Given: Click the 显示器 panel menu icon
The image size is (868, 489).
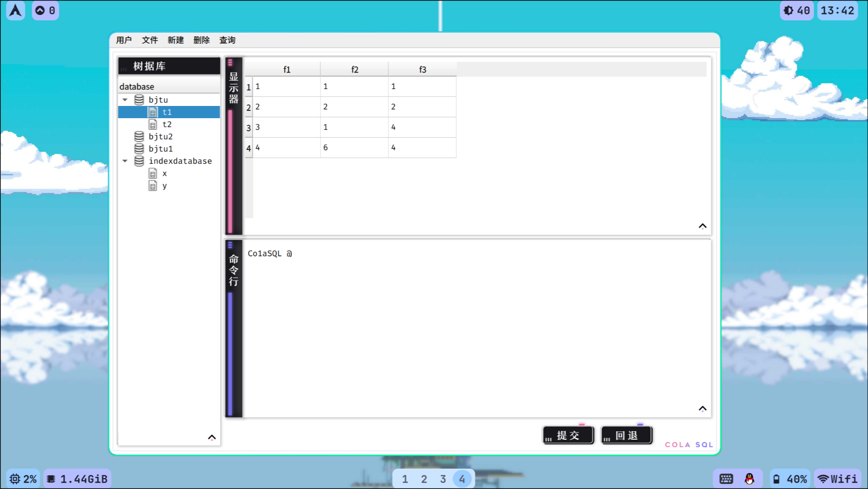Looking at the screenshot, I should click(x=230, y=62).
